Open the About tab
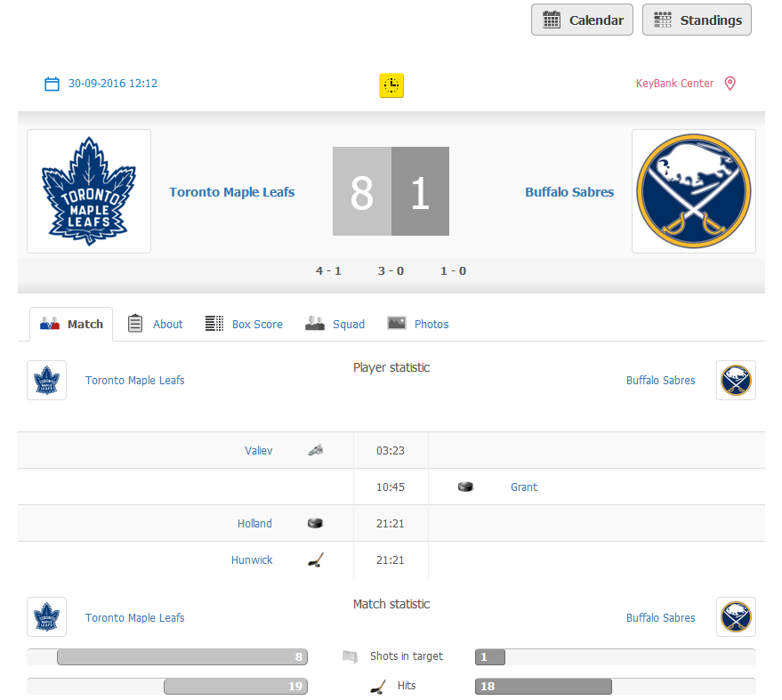Screen dimensions: 782x700 pyautogui.click(x=155, y=324)
